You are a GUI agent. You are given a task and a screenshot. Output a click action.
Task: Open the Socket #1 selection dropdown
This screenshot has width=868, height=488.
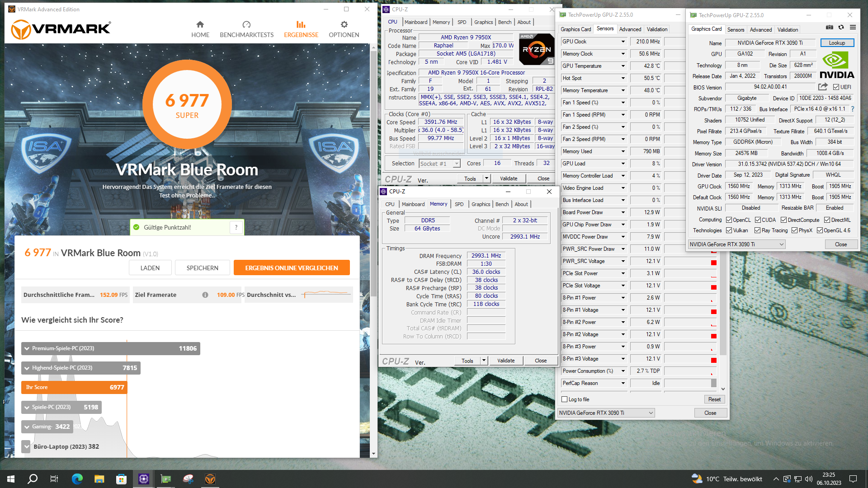(439, 164)
